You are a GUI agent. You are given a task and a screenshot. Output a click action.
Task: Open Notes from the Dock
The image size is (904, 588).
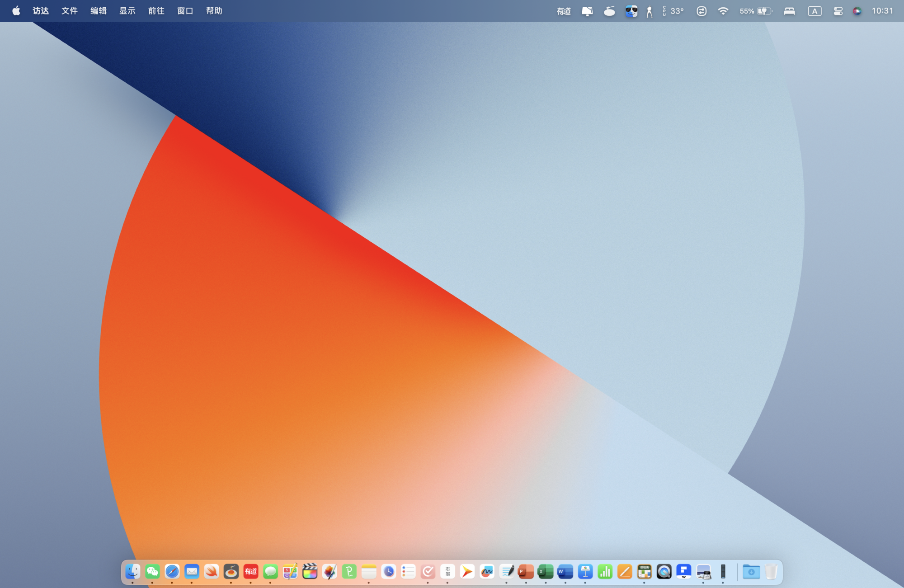pos(369,572)
